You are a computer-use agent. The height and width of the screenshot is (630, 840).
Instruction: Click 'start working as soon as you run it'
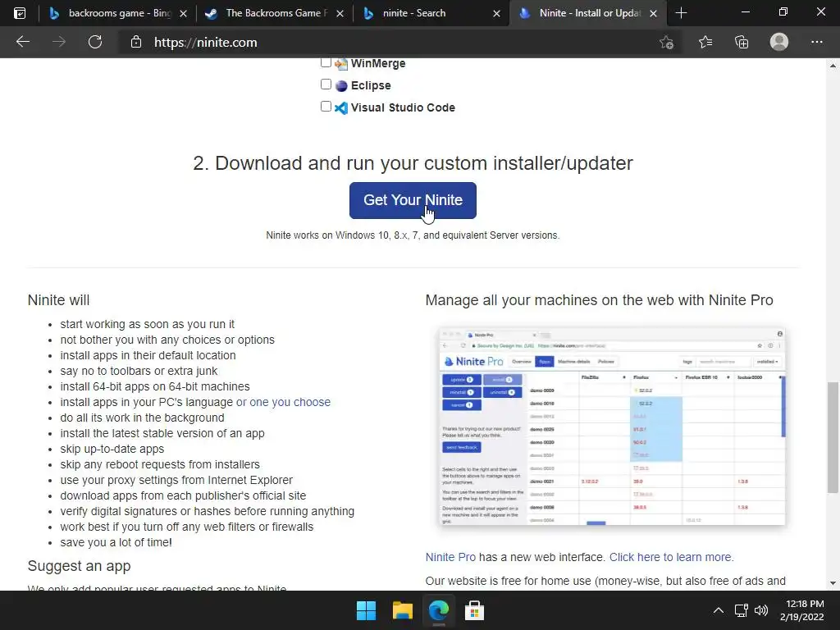[148, 324]
